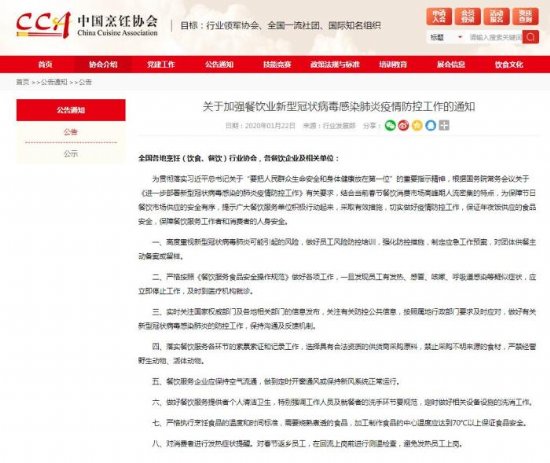550x463 pixels.
Task: Open 首页 in the red navigation bar
Action: pyautogui.click(x=45, y=65)
